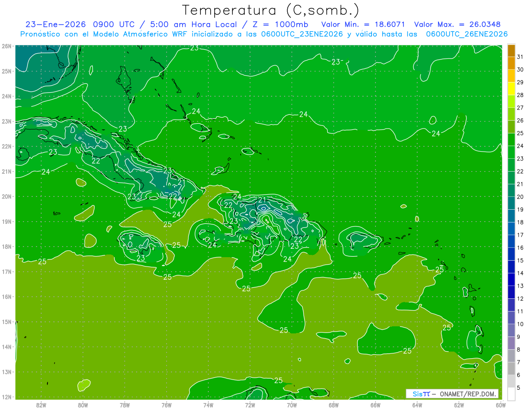Click legend scale value 12

pyautogui.click(x=520, y=299)
